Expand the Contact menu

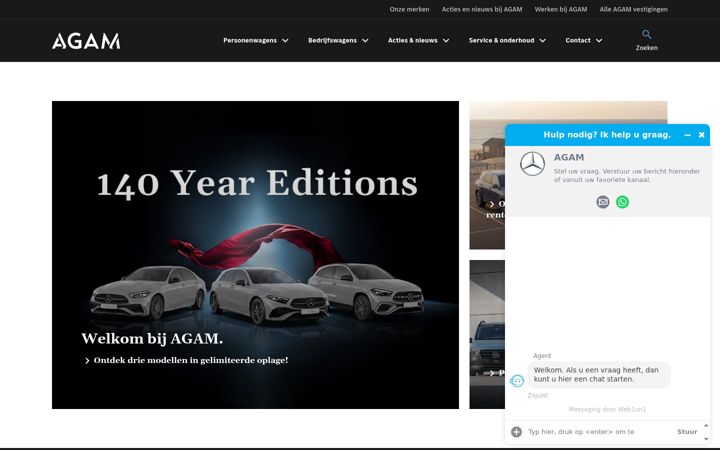(584, 40)
